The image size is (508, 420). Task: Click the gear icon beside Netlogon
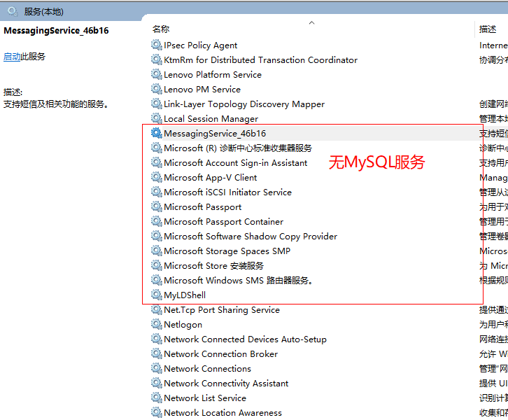click(x=156, y=325)
